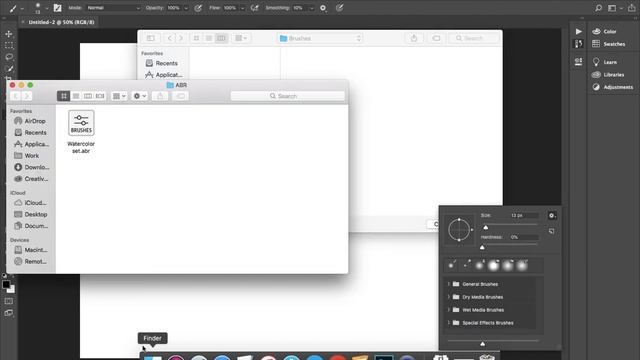The height and width of the screenshot is (360, 640).
Task: Select icon view in ABR Finder window
Action: point(64,96)
